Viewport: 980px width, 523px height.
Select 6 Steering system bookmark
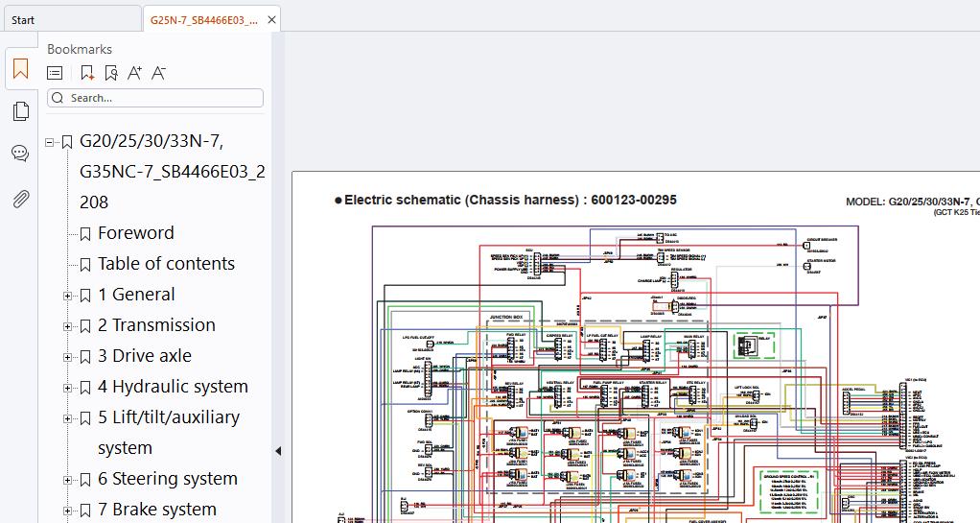168,479
